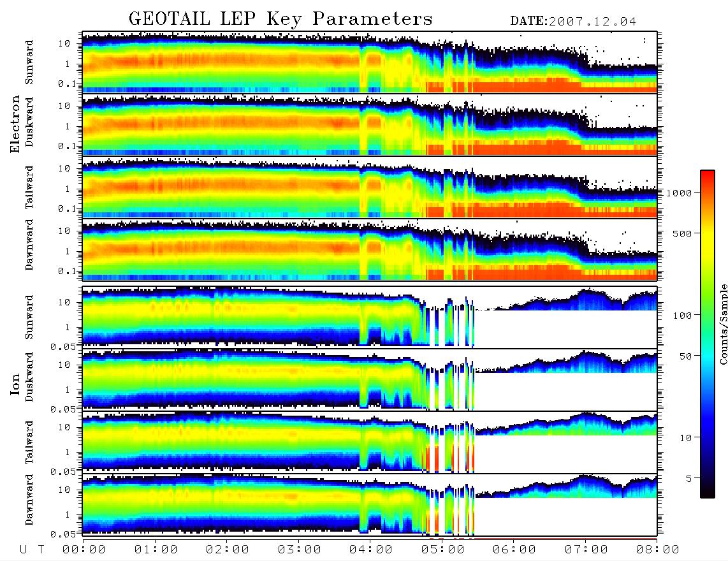728x561 pixels.
Task: Select the 'Dawnward' label of the Ion group
Action: pos(29,500)
